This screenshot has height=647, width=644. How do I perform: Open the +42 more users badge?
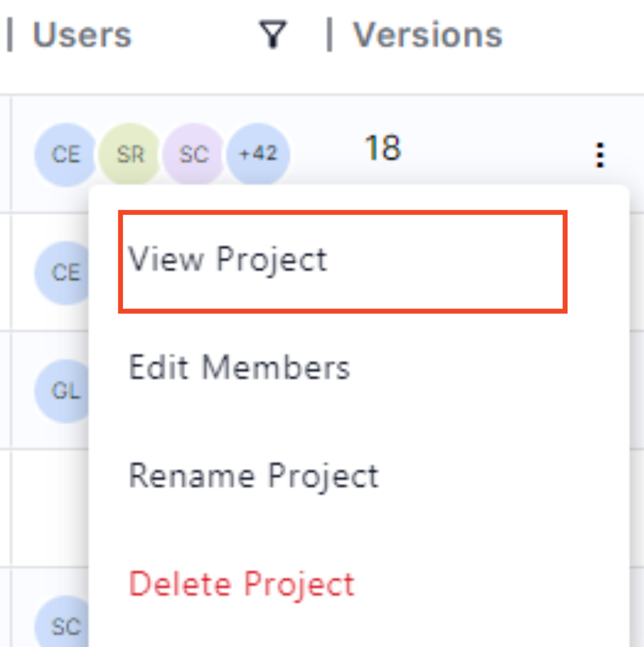pyautogui.click(x=258, y=155)
